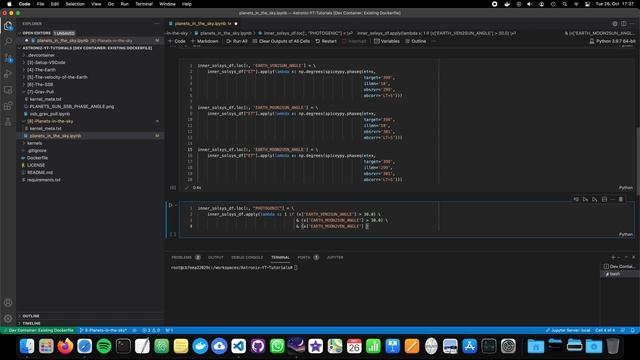Open the Selection menu

[x=75, y=4]
